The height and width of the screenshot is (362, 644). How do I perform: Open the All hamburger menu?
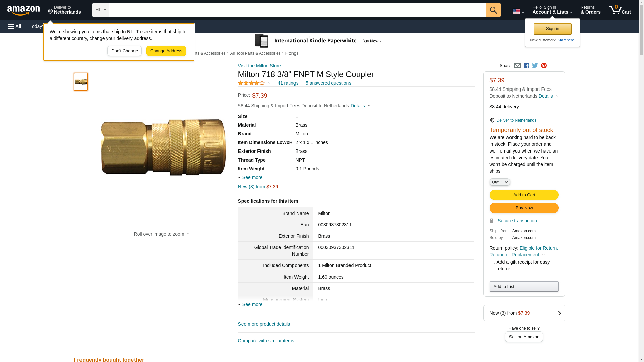pyautogui.click(x=15, y=26)
